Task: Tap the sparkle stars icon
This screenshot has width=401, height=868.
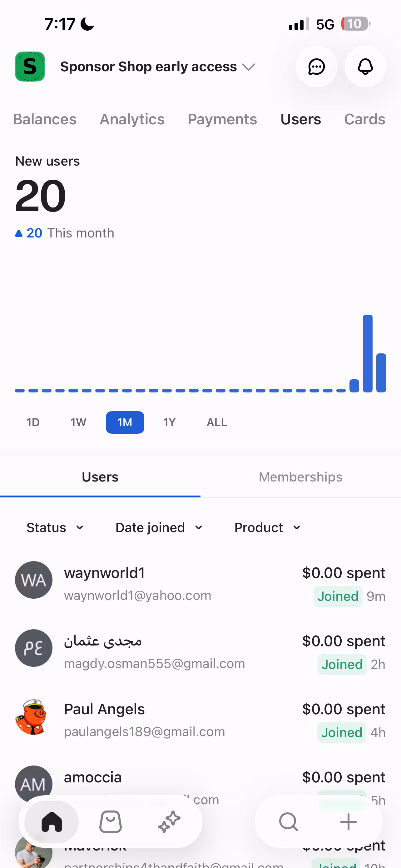Action: click(x=169, y=822)
